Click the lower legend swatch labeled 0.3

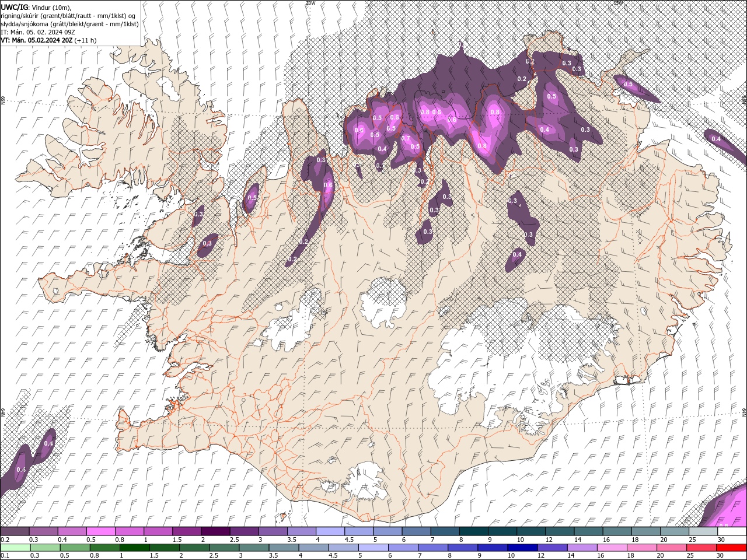(x=45, y=548)
